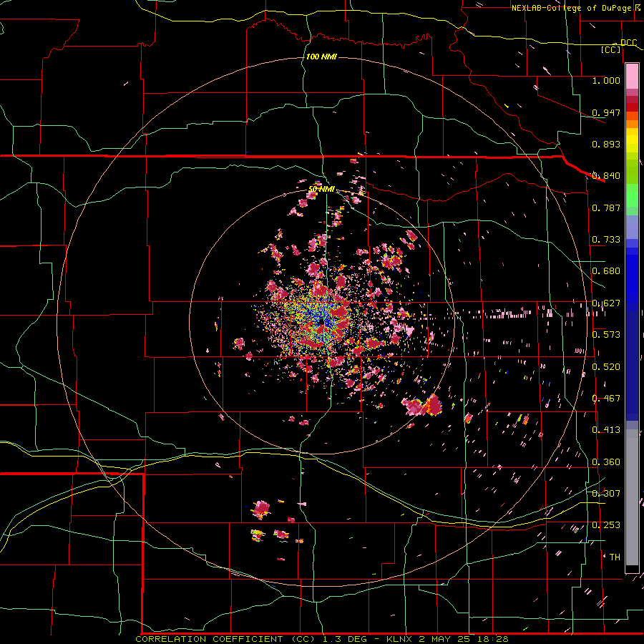Click the 0.627 color scale value
The height and width of the screenshot is (644, 644).
(x=606, y=303)
